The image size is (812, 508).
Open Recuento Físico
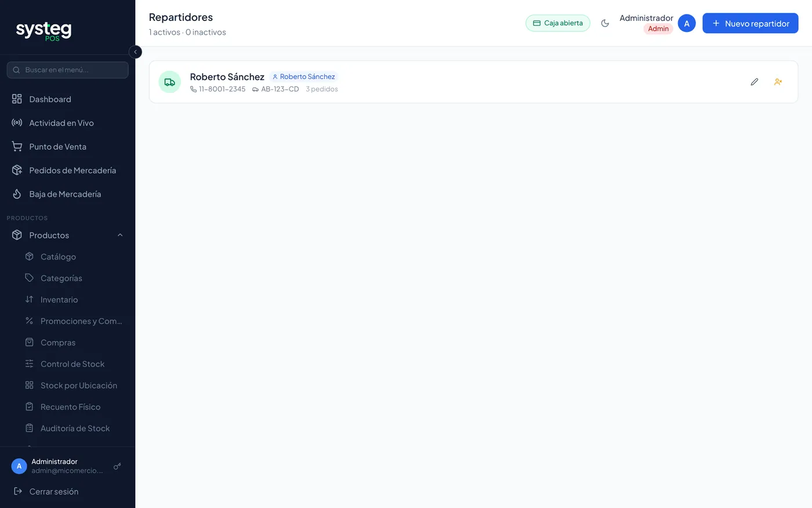74,407
